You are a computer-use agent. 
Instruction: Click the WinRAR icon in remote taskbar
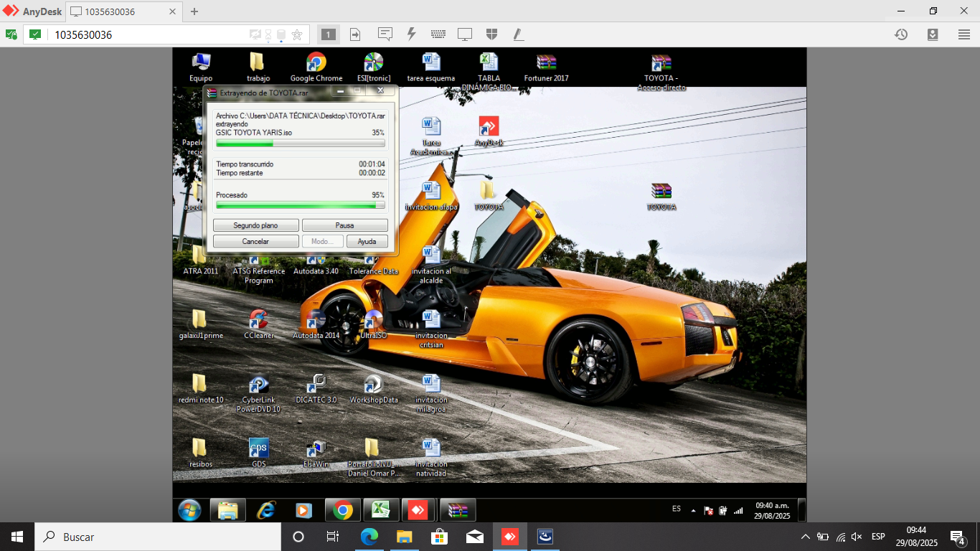click(x=458, y=510)
